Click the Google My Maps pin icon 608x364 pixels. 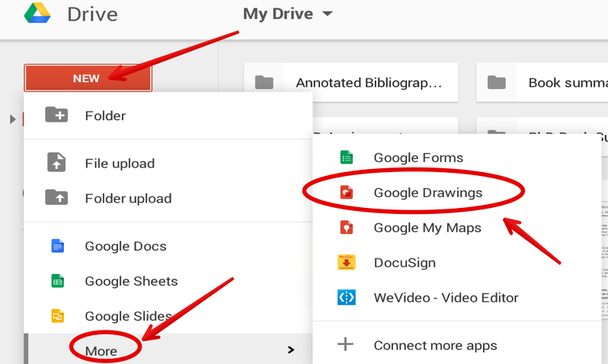point(346,227)
